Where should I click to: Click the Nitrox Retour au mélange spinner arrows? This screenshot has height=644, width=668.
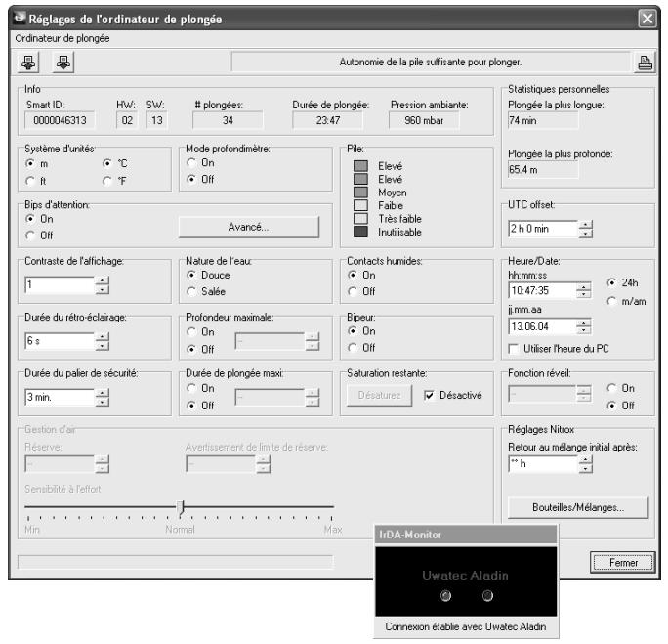pos(586,464)
